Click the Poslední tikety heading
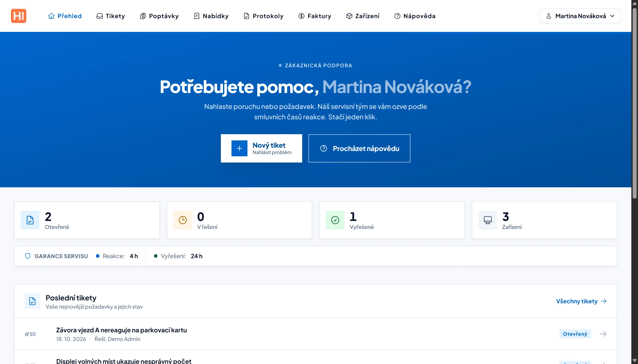Screen dimensions: 638x364 click(71, 298)
